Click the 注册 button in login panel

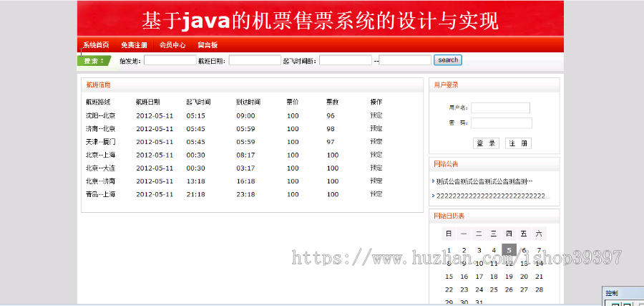518,143
